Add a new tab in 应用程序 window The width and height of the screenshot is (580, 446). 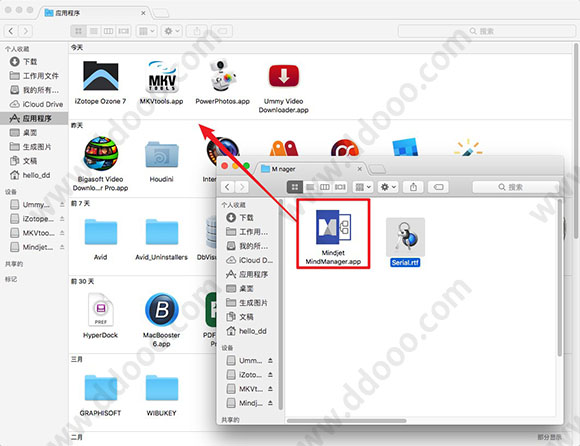tap(161, 13)
